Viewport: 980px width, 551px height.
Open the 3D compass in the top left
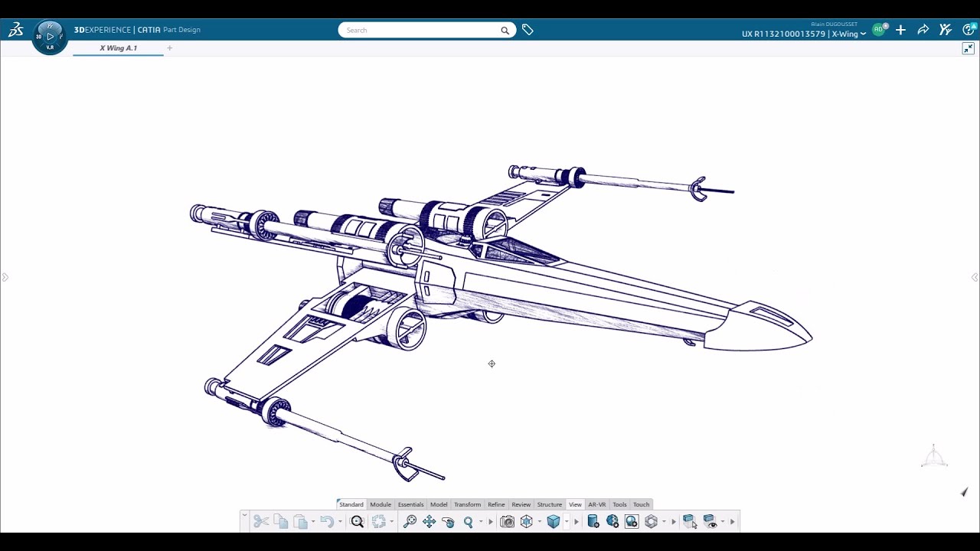[x=50, y=36]
